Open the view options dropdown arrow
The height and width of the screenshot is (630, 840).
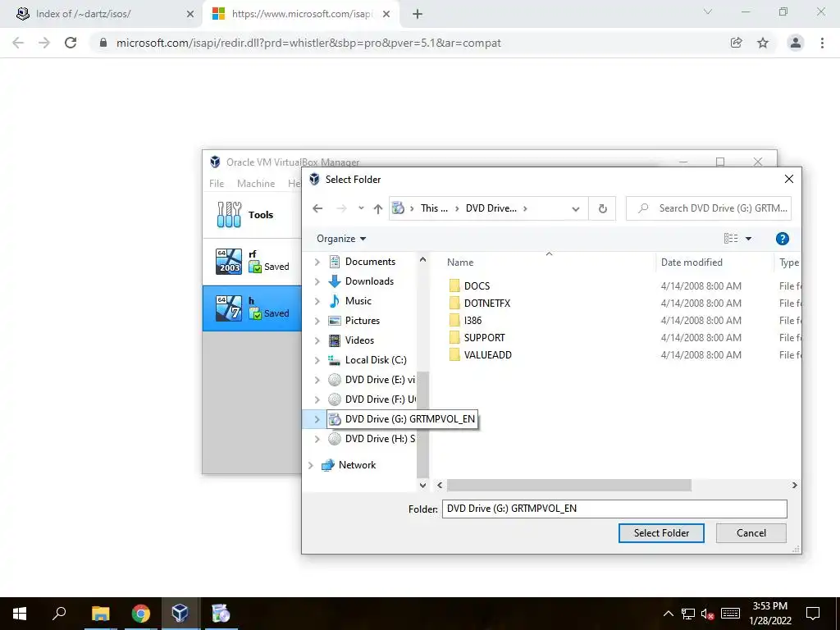(x=748, y=239)
